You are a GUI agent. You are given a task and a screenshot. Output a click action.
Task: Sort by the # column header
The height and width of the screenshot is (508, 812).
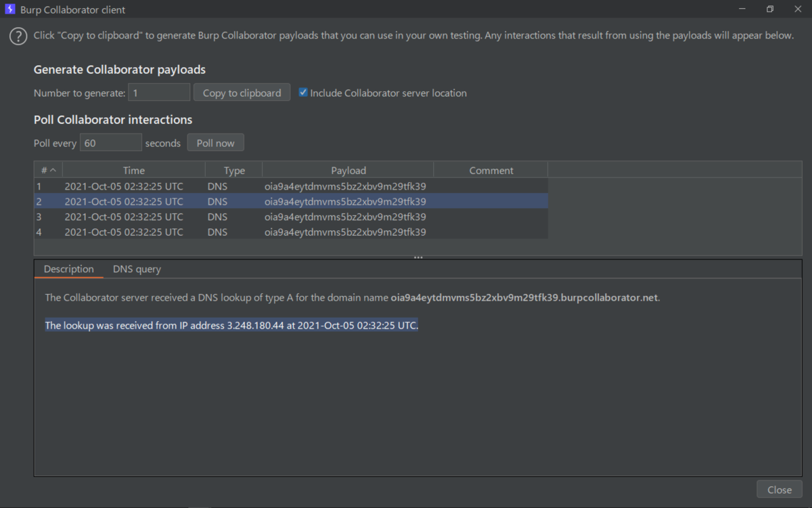pos(48,170)
